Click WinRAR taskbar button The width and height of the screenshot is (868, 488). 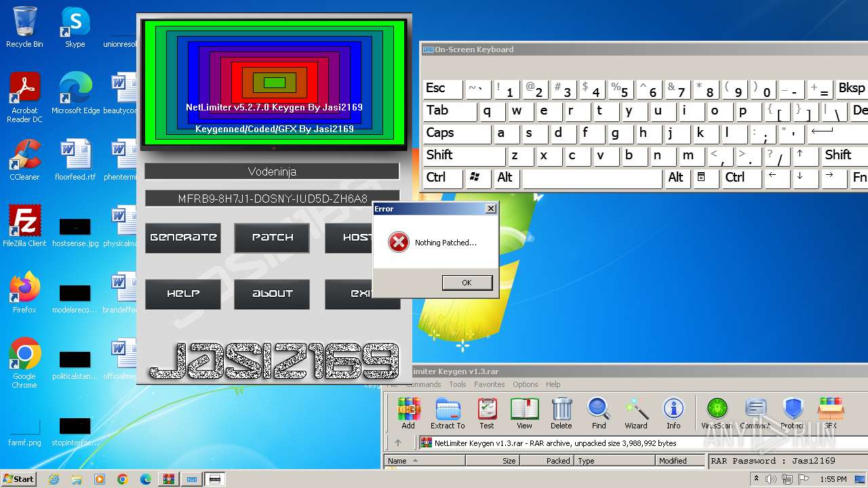(168, 479)
